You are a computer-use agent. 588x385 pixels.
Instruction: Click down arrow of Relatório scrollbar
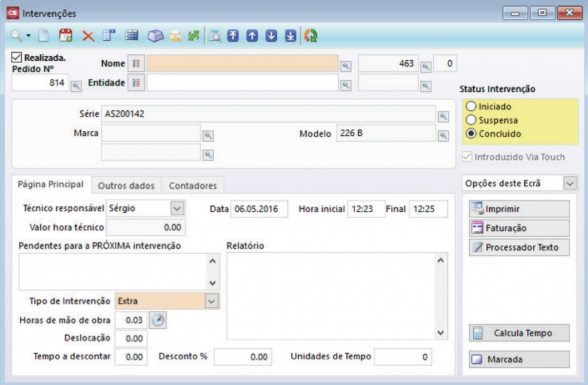coord(440,333)
